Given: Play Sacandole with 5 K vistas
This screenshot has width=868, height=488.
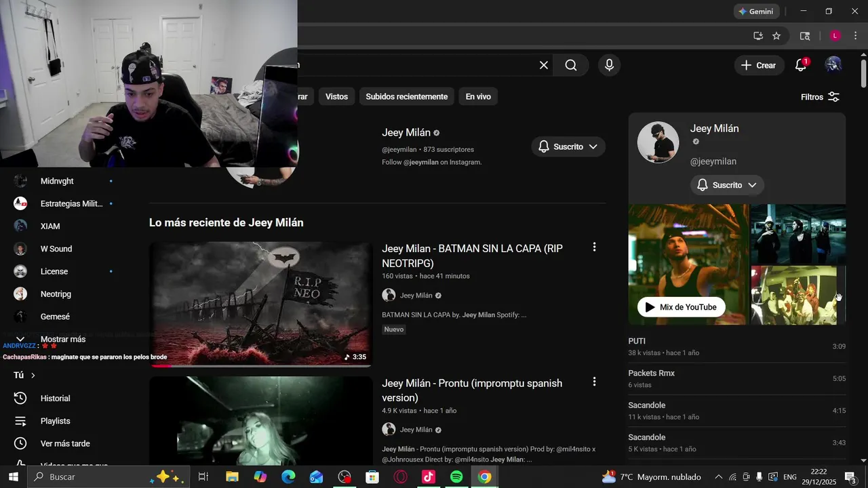Looking at the screenshot, I should coord(737,443).
